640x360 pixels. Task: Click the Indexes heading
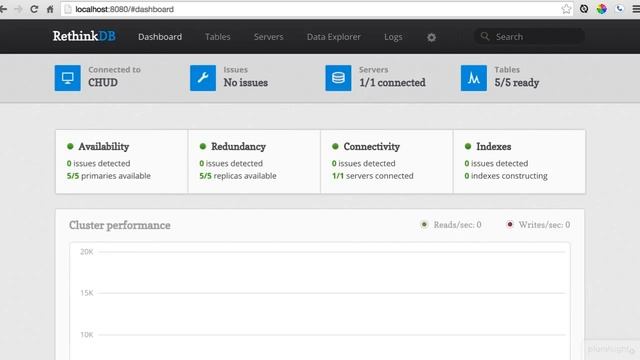(493, 146)
